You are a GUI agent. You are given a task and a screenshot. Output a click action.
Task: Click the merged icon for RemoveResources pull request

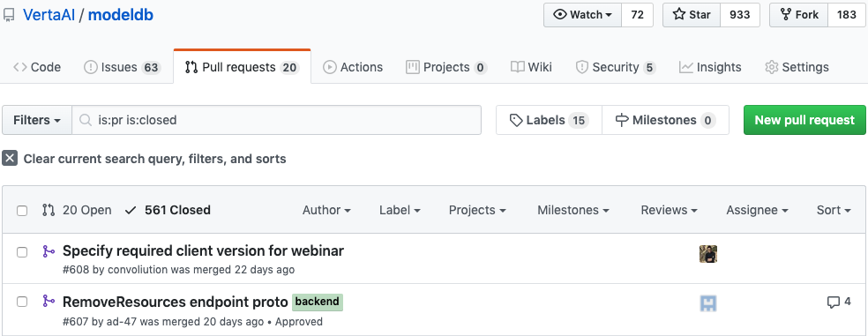tap(49, 301)
